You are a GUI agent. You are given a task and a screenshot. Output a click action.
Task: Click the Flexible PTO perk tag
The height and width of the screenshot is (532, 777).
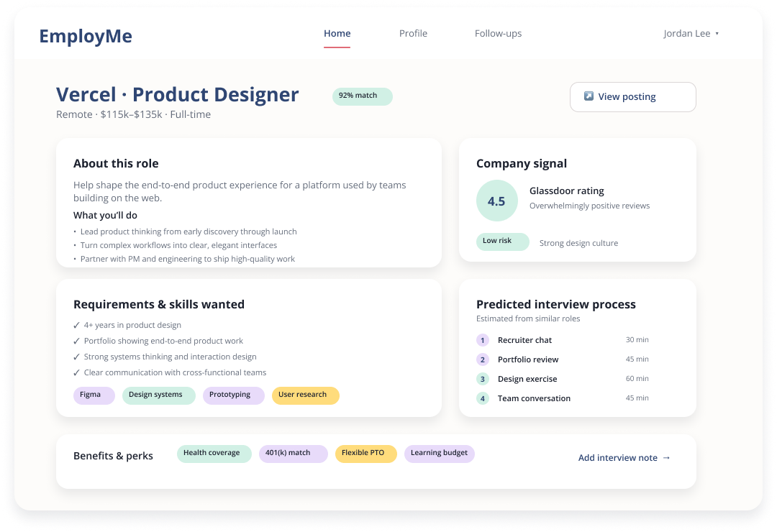[x=366, y=454]
